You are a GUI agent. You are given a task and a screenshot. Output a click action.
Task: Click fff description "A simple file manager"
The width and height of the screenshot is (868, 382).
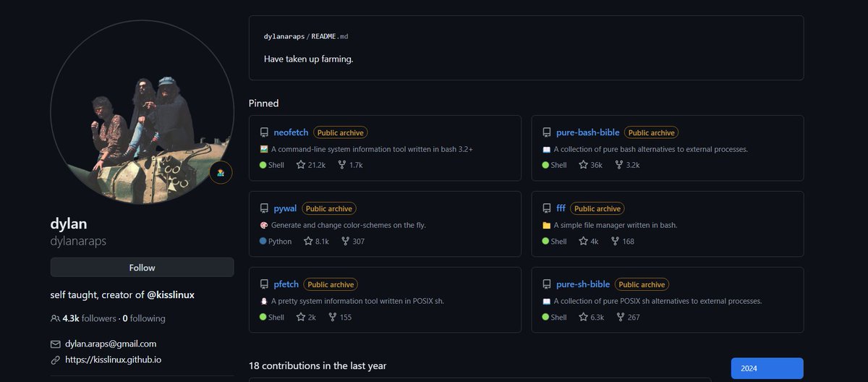pyautogui.click(x=616, y=225)
